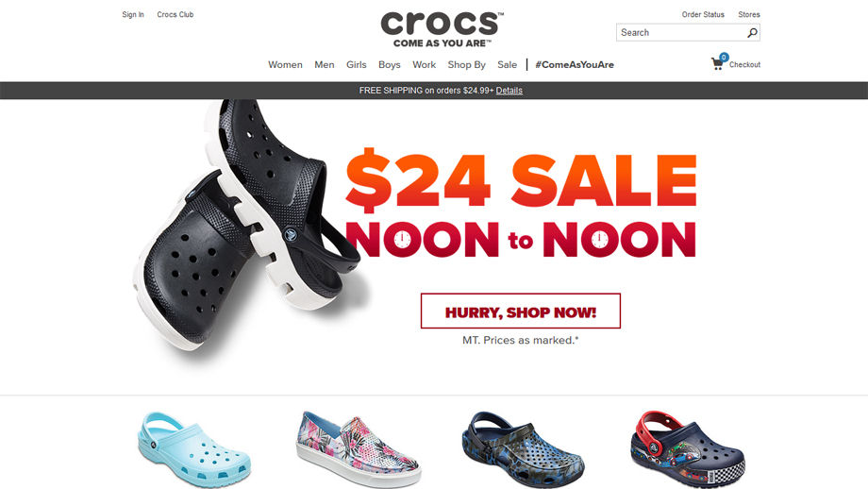Screen dimensions: 868x489
Task: Click the Search input field
Action: 681,33
